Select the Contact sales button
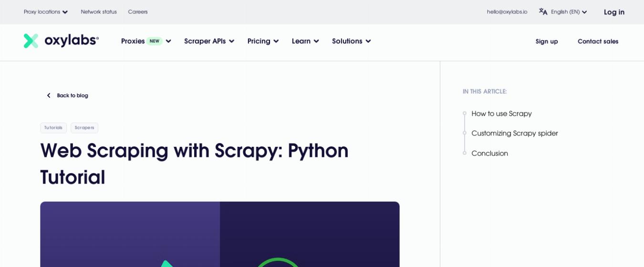 598,41
